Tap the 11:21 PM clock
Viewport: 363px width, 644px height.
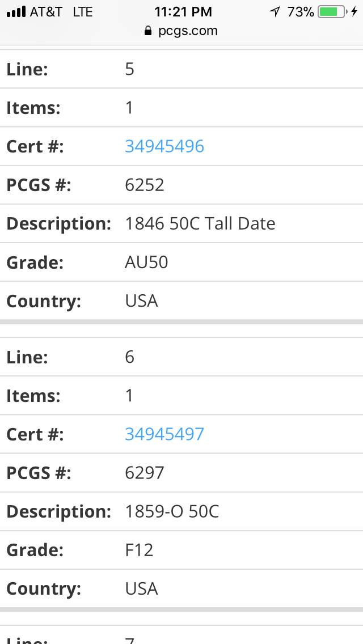[x=183, y=12]
